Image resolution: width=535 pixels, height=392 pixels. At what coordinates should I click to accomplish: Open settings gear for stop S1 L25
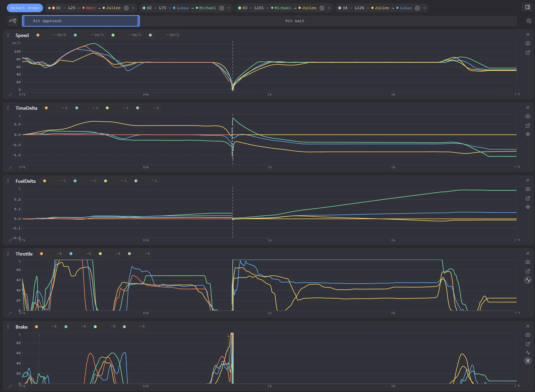126,8
